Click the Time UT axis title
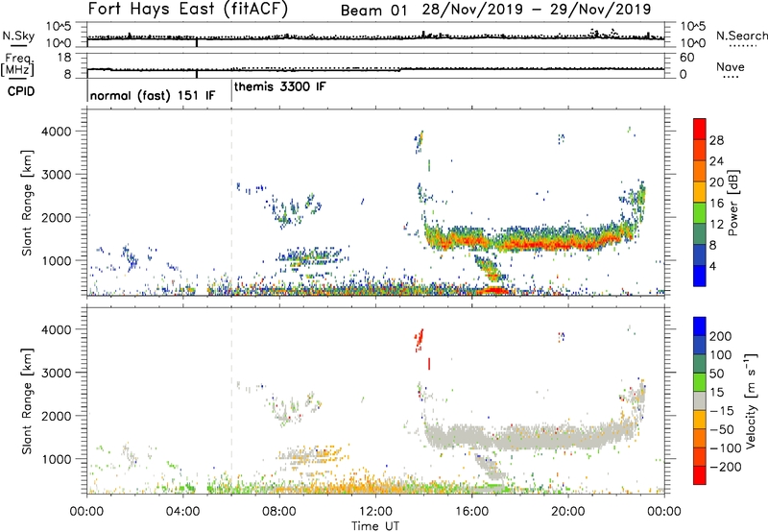The width and height of the screenshot is (768, 532). pyautogui.click(x=375, y=525)
